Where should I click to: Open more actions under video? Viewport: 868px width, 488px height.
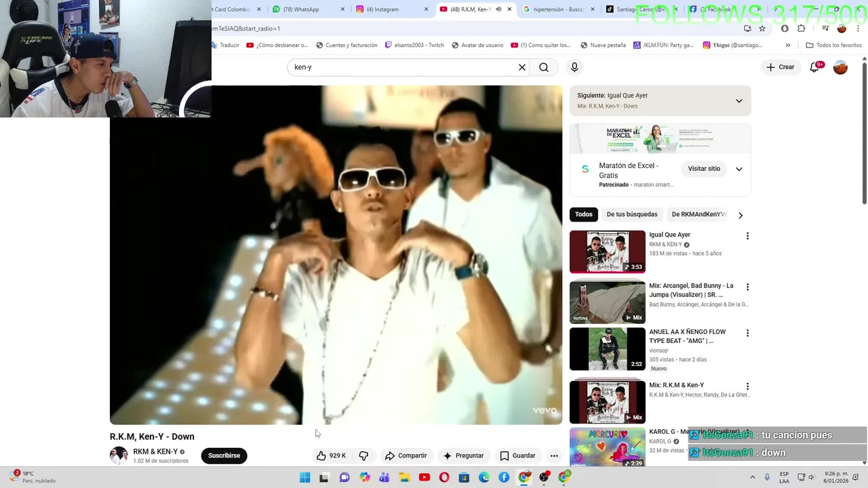pyautogui.click(x=554, y=455)
